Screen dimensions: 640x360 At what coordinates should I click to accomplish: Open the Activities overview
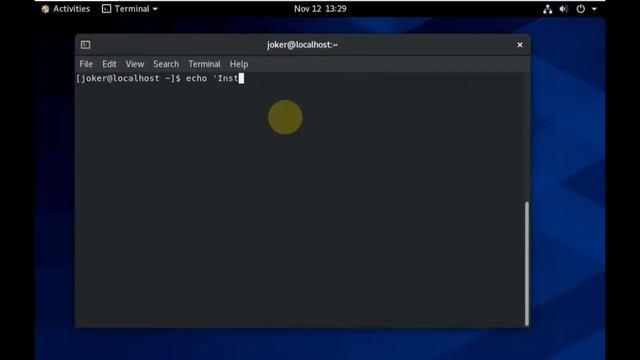[x=66, y=9]
